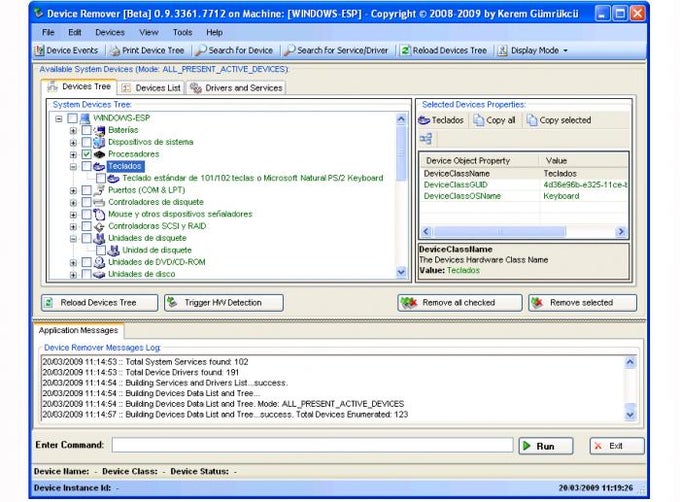The width and height of the screenshot is (680, 502).
Task: Click the WINDOWS-ESP computer icon
Action: [x=85, y=118]
